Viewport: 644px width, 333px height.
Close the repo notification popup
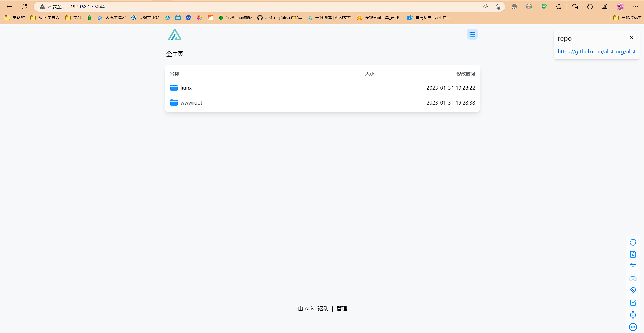(x=631, y=38)
